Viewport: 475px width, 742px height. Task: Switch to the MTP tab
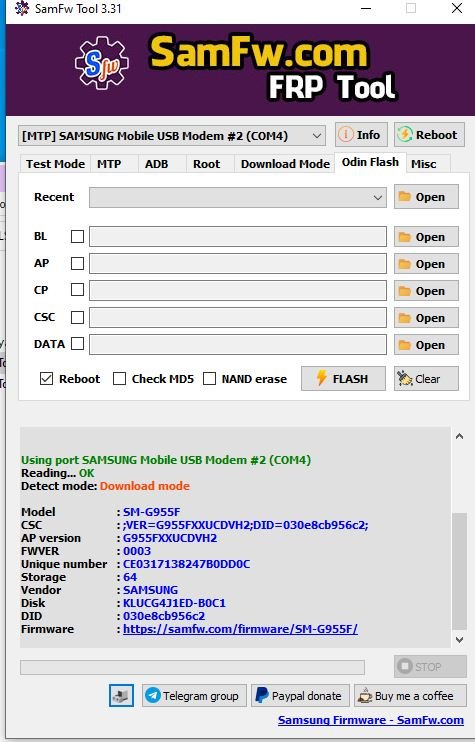pyautogui.click(x=109, y=164)
